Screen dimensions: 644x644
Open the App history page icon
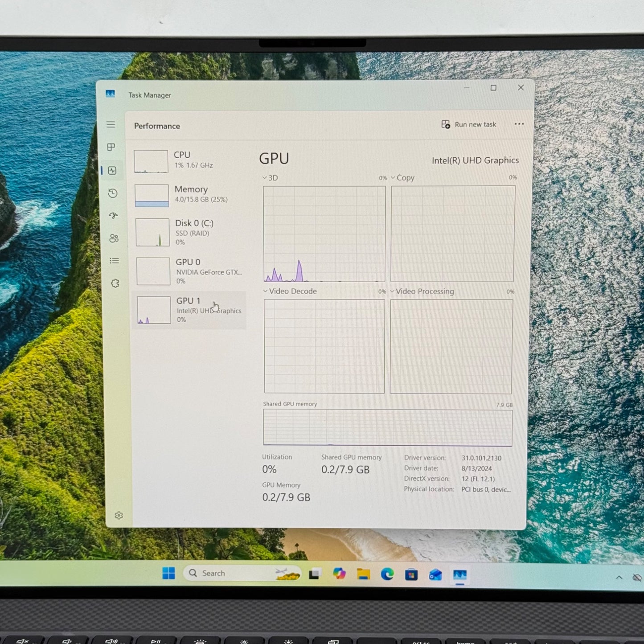click(x=113, y=193)
